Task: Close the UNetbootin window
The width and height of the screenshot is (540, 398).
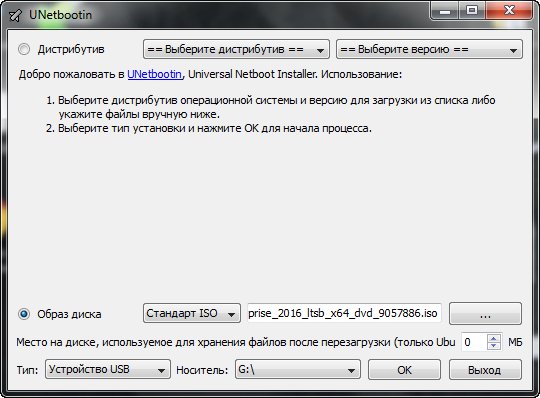Action: tap(509, 11)
